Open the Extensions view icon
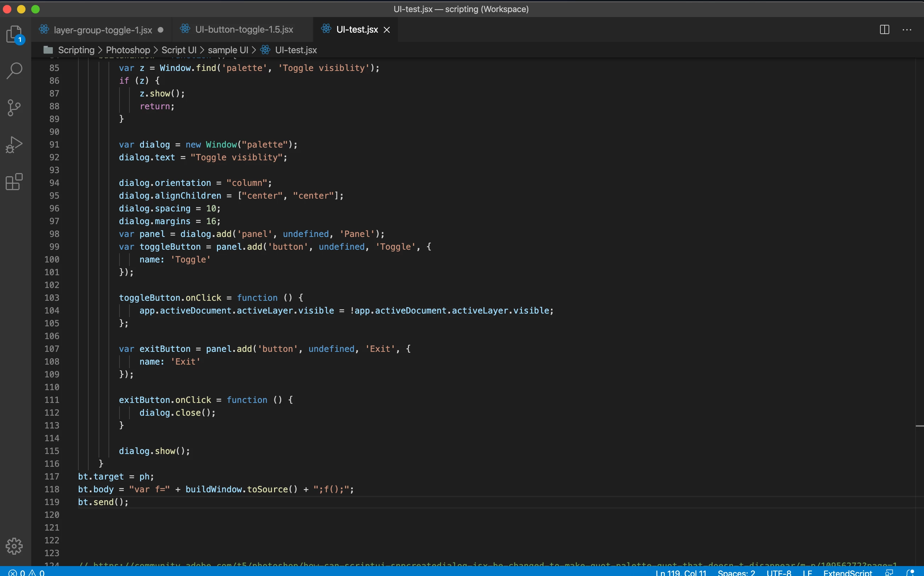 tap(15, 182)
